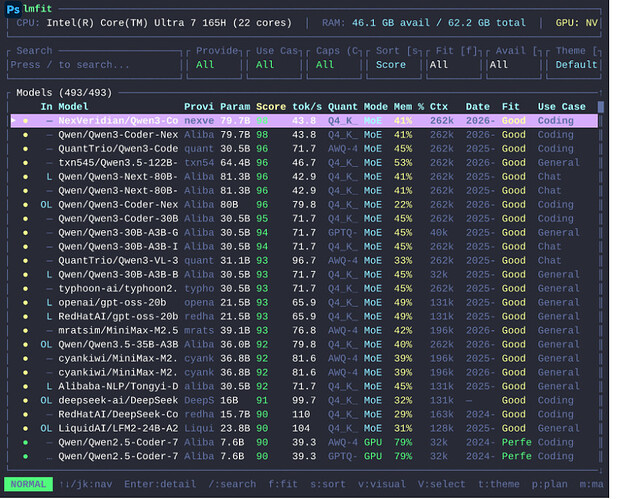Click the Ctx column header

[x=439, y=107]
